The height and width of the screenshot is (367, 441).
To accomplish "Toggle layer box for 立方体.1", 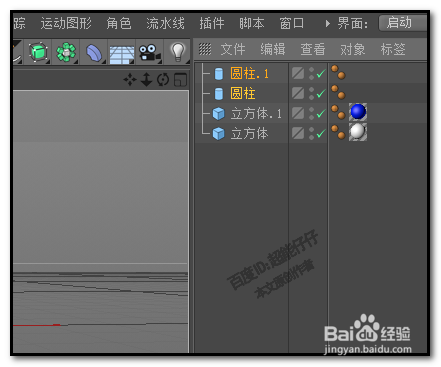I will point(298,113).
